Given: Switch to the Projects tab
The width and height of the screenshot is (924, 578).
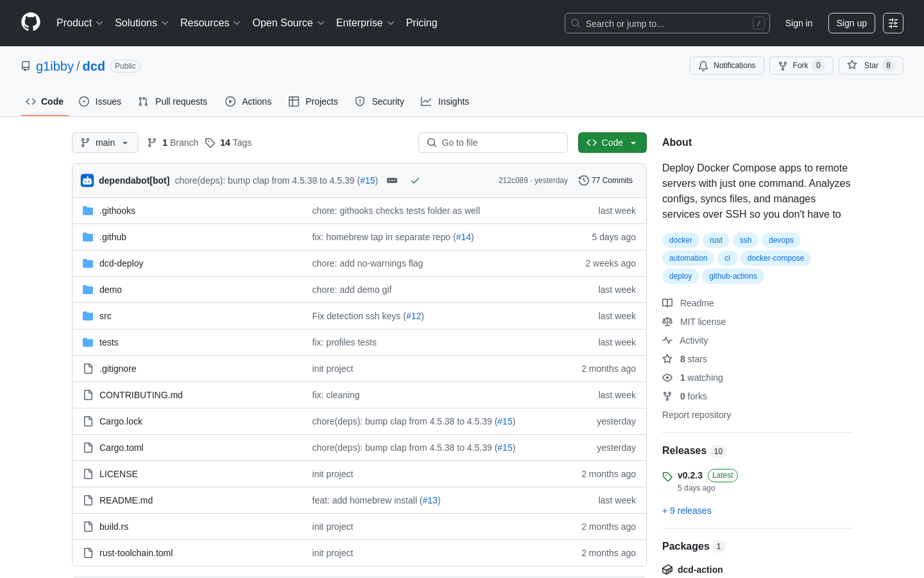Looking at the screenshot, I should [313, 101].
